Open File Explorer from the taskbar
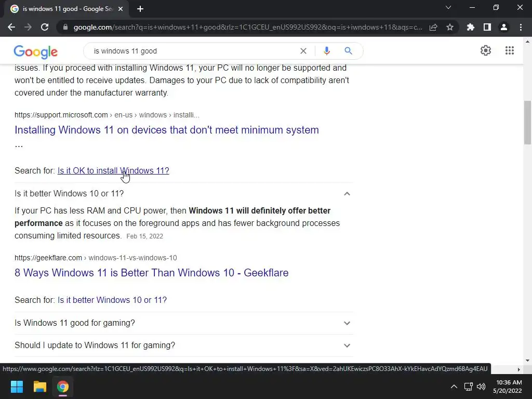 [39, 387]
